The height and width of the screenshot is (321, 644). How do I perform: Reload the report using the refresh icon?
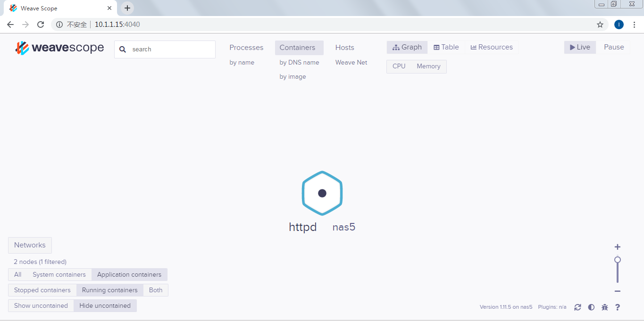(x=577, y=307)
